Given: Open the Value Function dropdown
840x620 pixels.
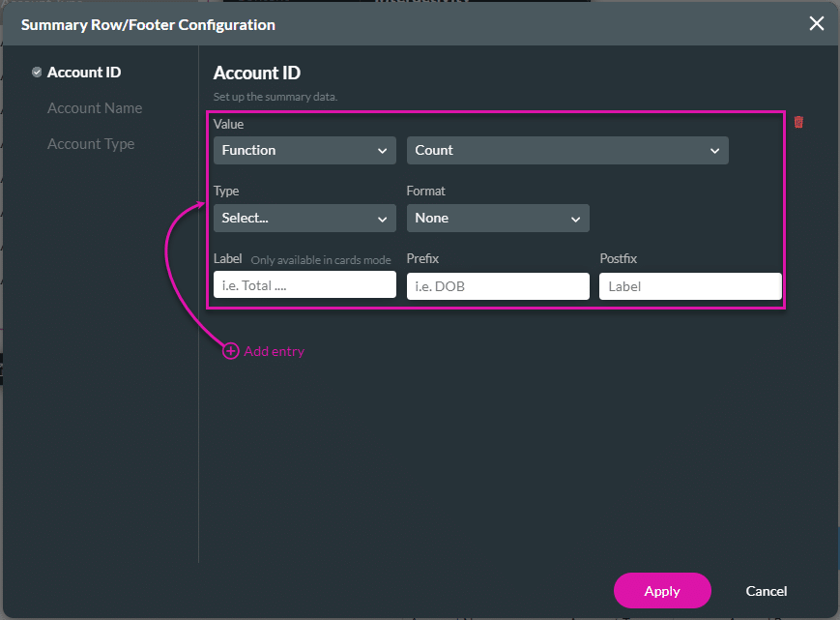Looking at the screenshot, I should pyautogui.click(x=304, y=151).
